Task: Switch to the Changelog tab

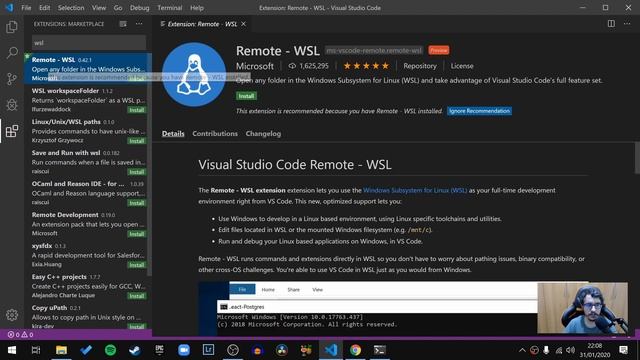Action: 263,133
